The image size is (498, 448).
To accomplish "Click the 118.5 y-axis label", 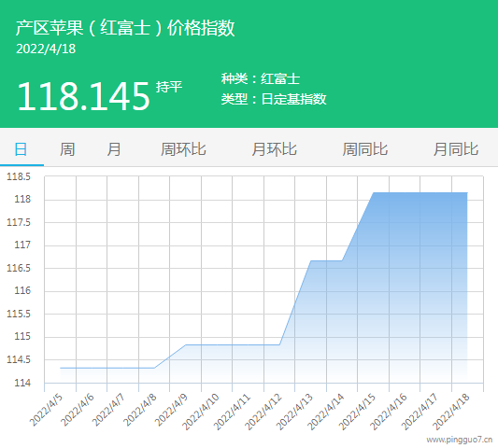I will tap(19, 176).
